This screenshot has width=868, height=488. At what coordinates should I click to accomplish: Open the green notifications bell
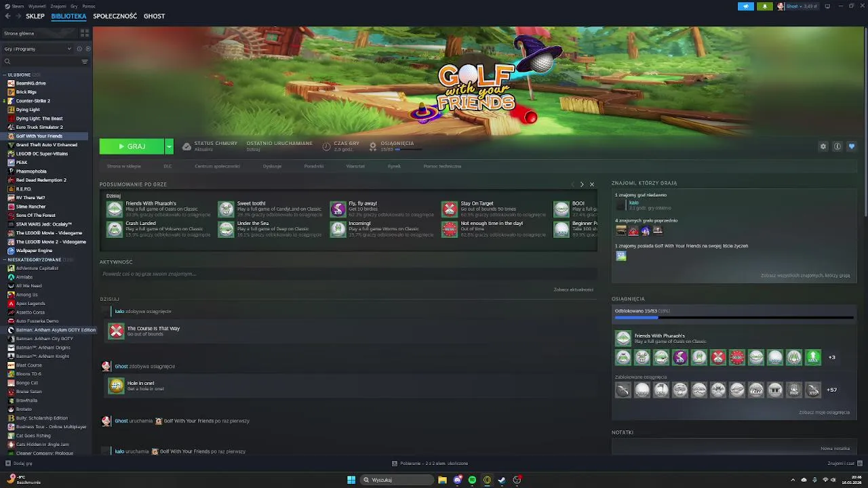point(765,6)
